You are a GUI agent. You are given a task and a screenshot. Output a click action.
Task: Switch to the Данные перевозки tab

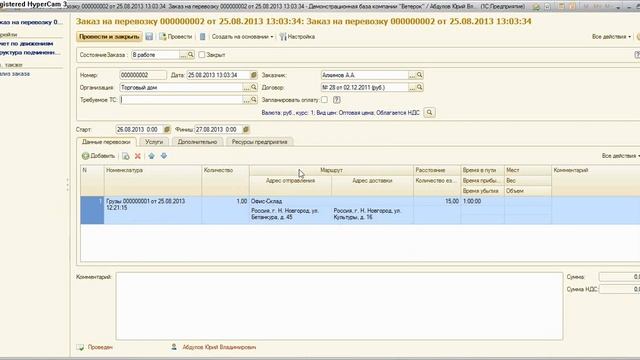[106, 142]
